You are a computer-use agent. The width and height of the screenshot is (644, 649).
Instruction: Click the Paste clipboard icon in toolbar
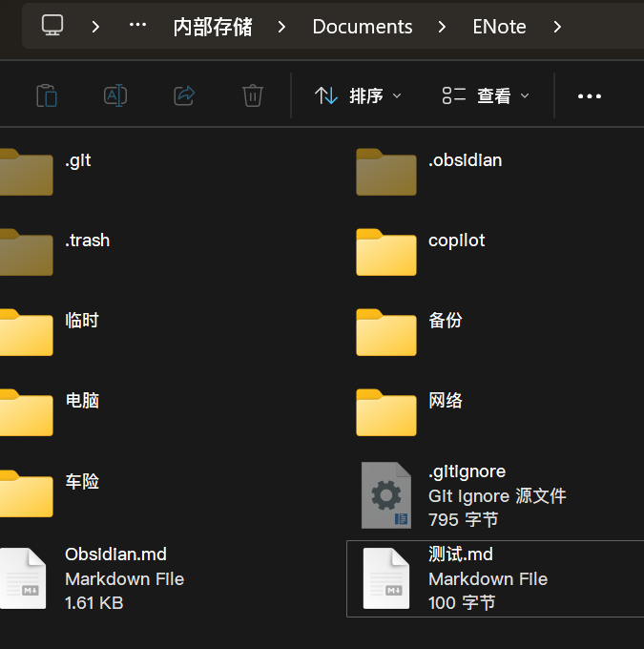47,95
